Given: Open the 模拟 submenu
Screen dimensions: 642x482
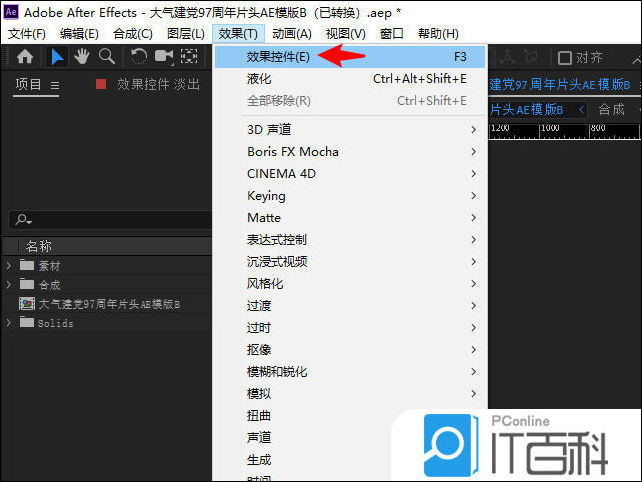Looking at the screenshot, I should click(x=351, y=394).
